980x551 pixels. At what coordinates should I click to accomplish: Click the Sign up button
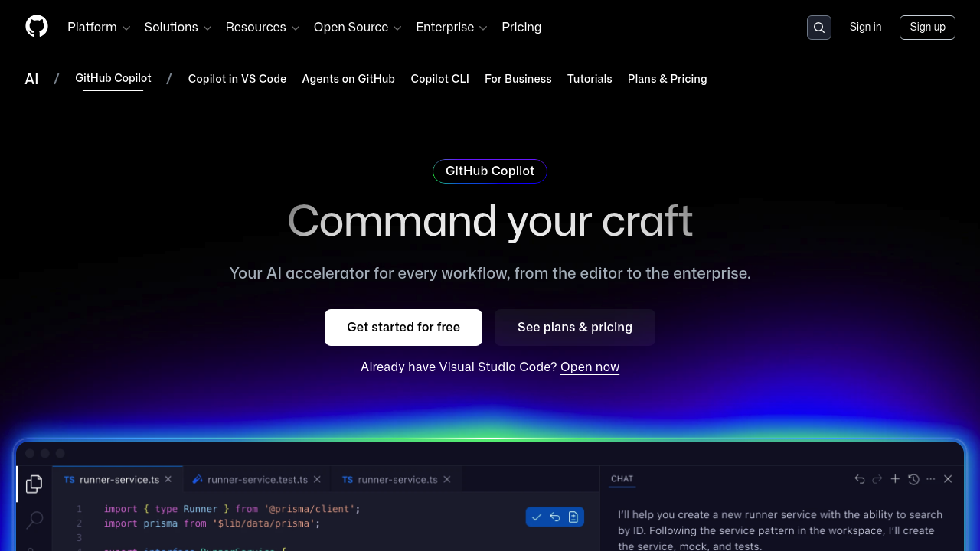927,27
